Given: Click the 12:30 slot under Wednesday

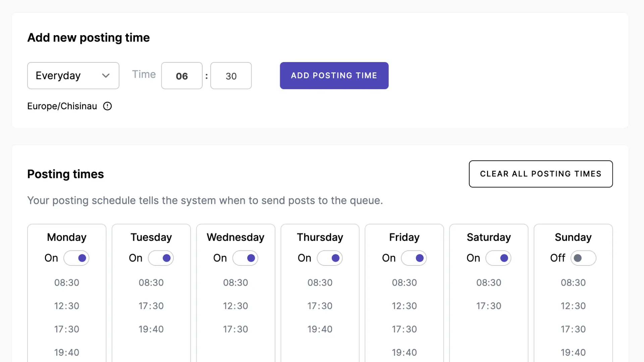Looking at the screenshot, I should [236, 306].
